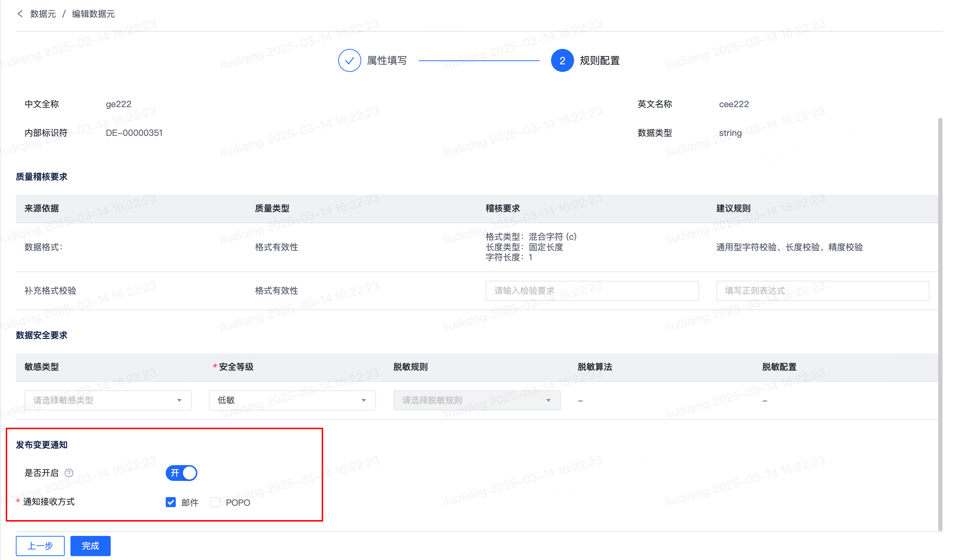Click the 脱敏配置 column header
Screen dimensions: 954x560
click(x=779, y=367)
